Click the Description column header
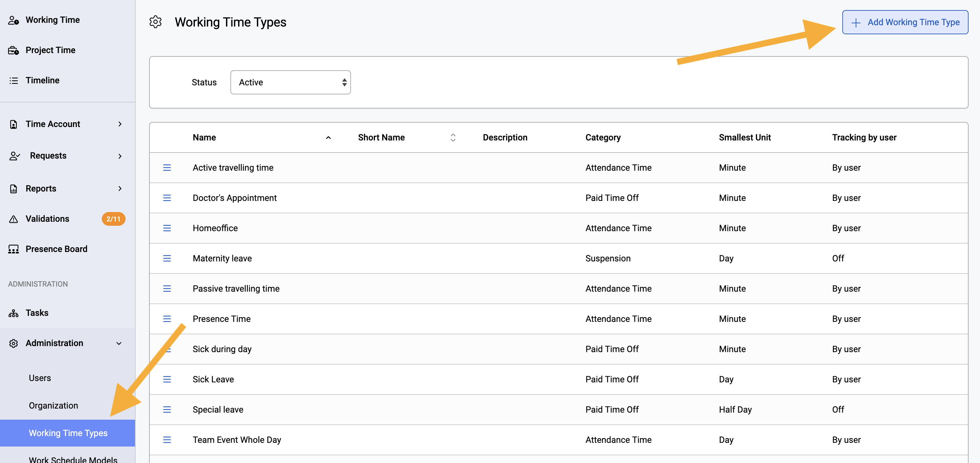This screenshot has width=980, height=463. click(x=505, y=137)
